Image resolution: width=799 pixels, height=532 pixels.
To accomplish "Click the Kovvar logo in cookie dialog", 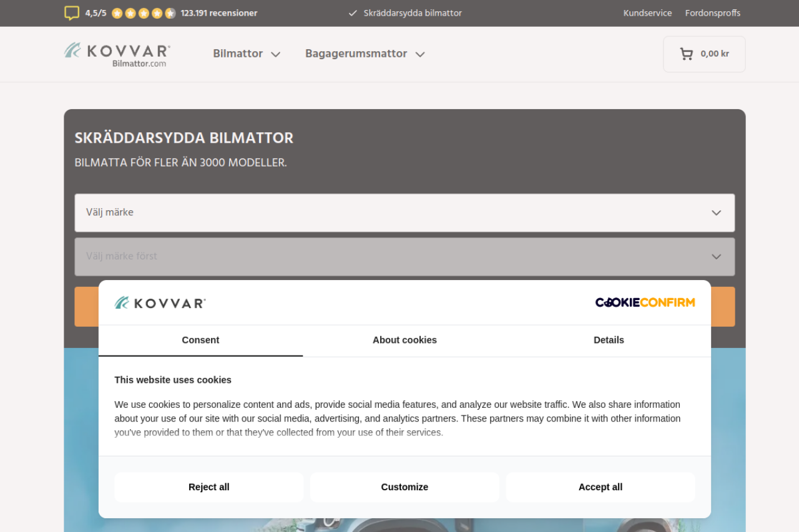I will click(160, 303).
